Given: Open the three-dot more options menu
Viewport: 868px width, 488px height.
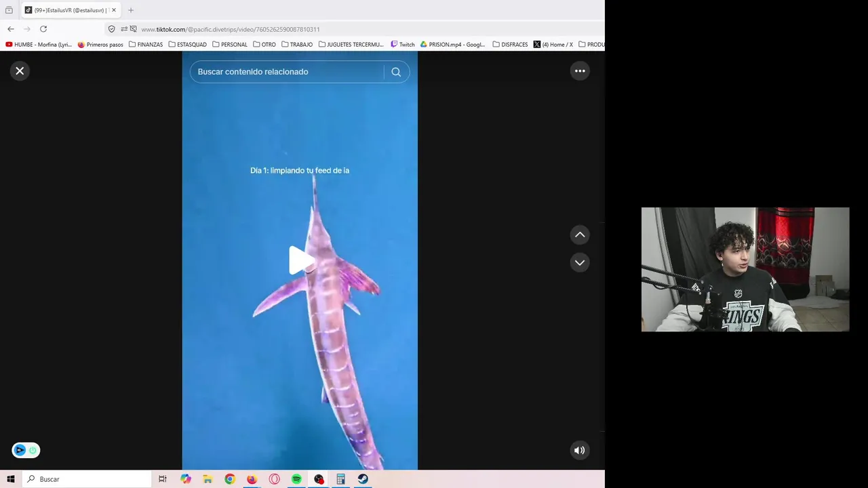Looking at the screenshot, I should tap(580, 70).
